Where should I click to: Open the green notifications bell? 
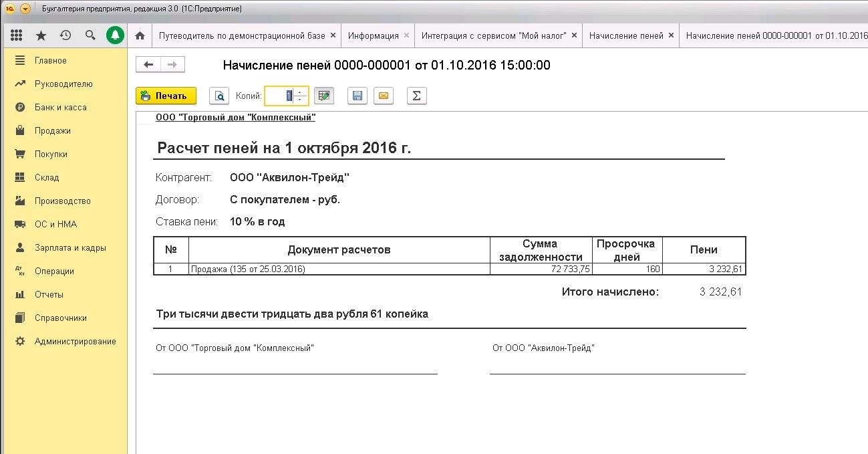click(x=116, y=35)
